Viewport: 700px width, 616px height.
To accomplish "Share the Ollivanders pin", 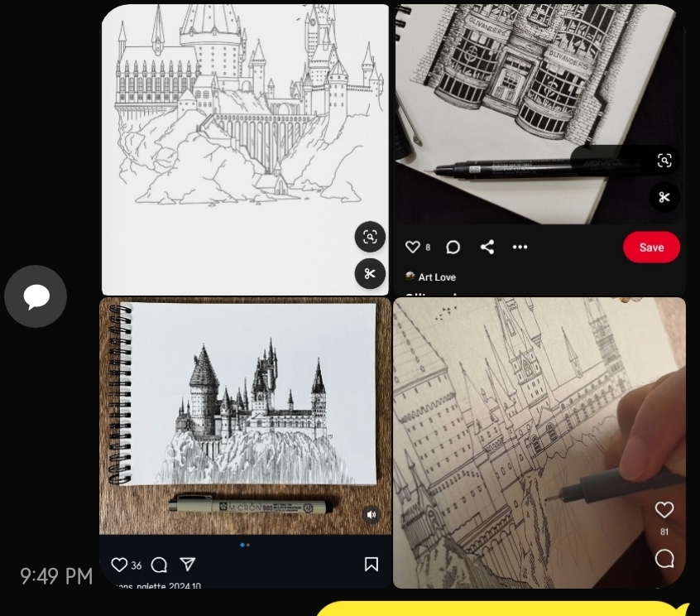I will [x=487, y=247].
